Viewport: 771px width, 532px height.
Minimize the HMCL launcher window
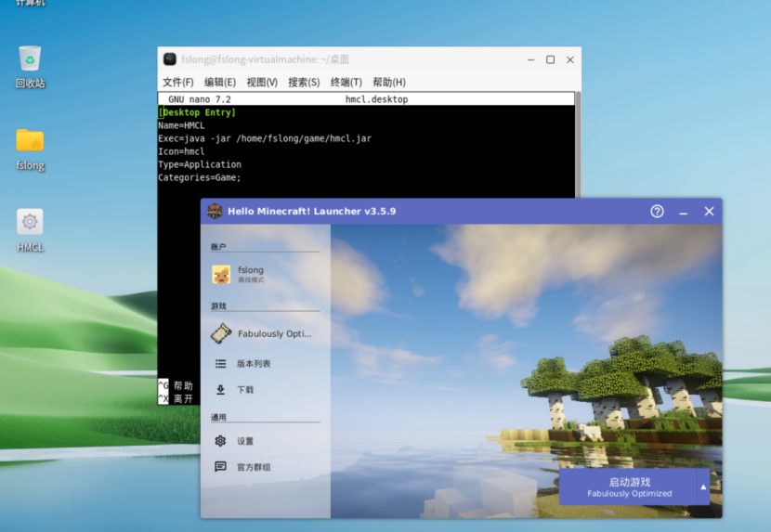point(683,212)
